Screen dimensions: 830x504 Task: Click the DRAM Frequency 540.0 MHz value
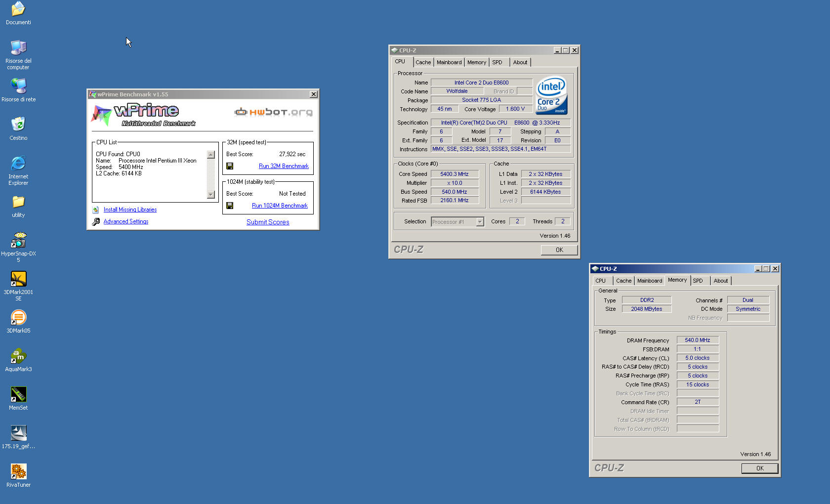point(698,340)
